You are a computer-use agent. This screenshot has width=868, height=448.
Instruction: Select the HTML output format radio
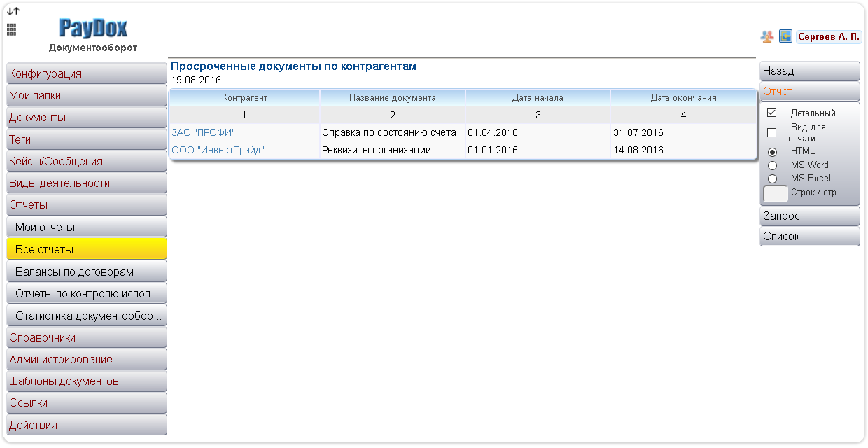[772, 152]
